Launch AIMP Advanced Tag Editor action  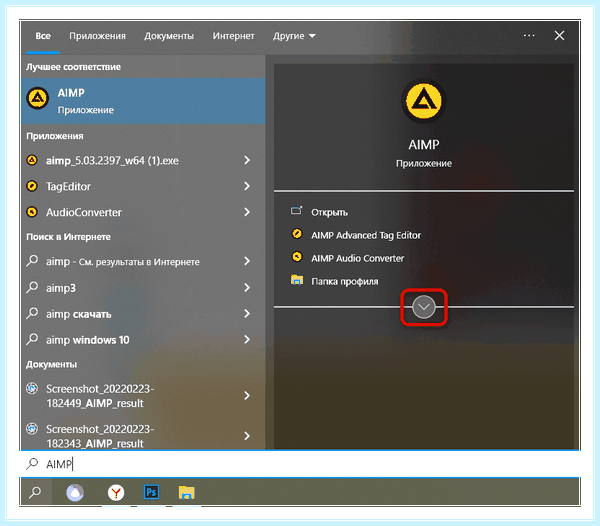pos(366,235)
